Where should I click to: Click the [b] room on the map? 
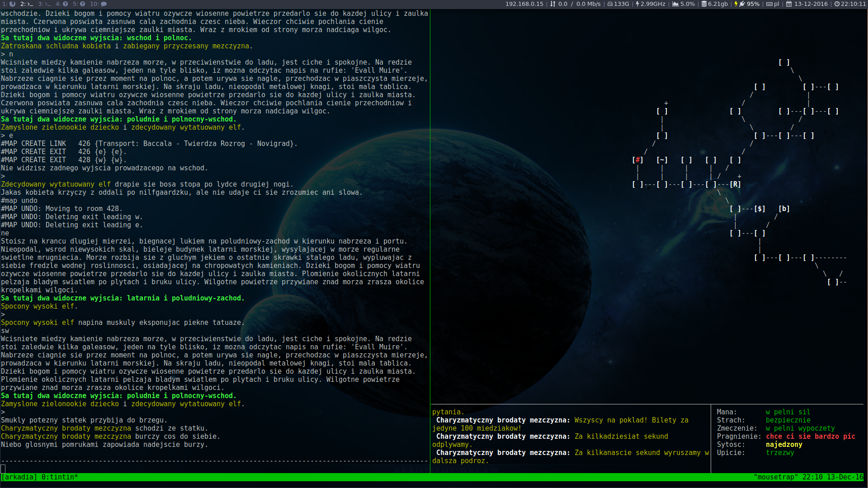click(x=784, y=209)
